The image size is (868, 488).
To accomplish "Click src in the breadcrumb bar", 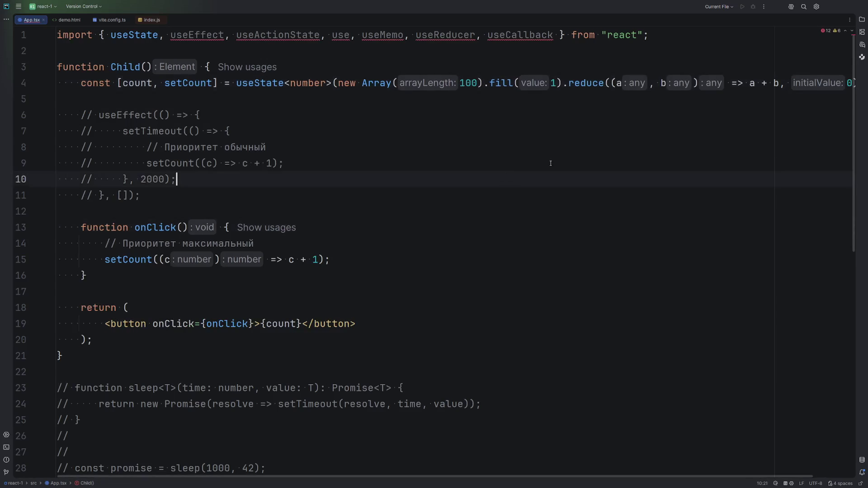I will click(x=33, y=483).
